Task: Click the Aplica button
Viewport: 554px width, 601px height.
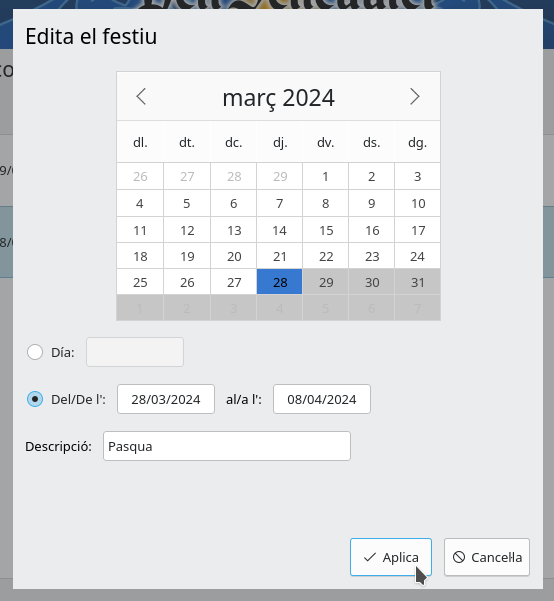Action: [391, 557]
